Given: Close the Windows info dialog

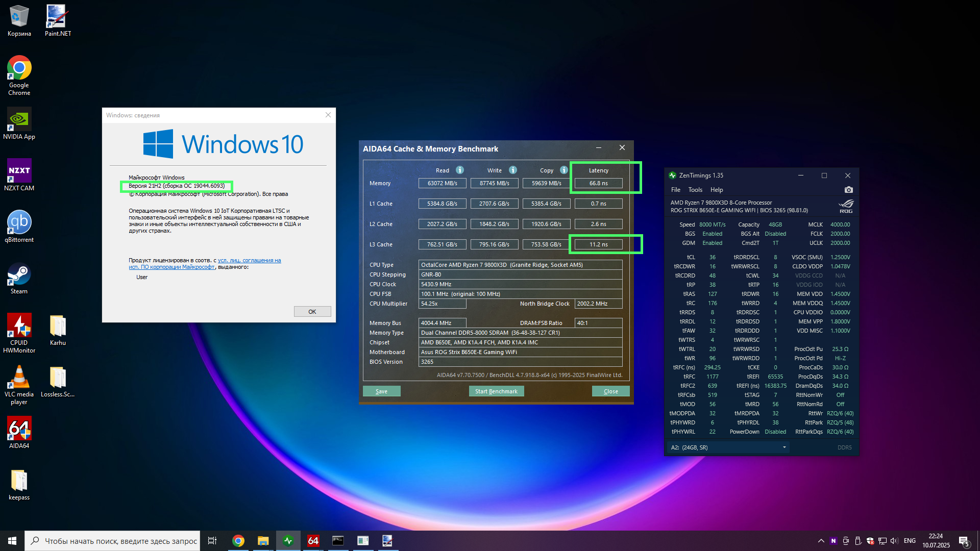Looking at the screenshot, I should point(328,115).
